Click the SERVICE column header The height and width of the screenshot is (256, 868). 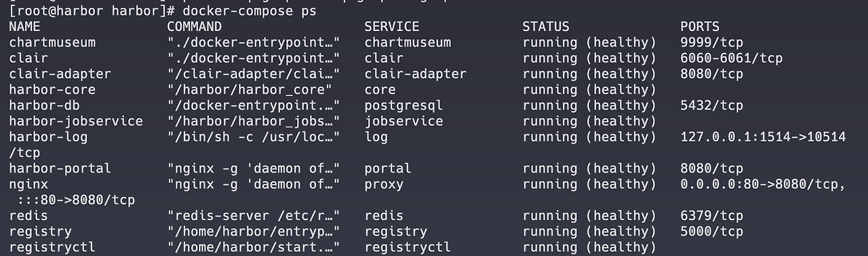(x=392, y=27)
